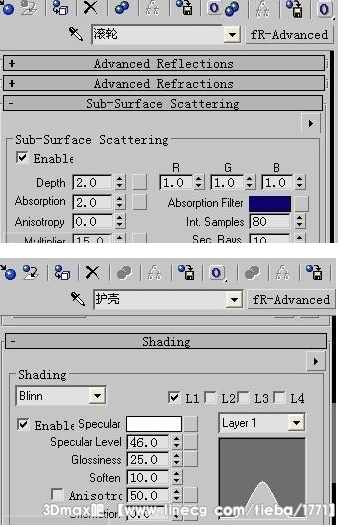Toggle the L4 layer checkbox
Screen dimensions: 364x527
pos(279,397)
